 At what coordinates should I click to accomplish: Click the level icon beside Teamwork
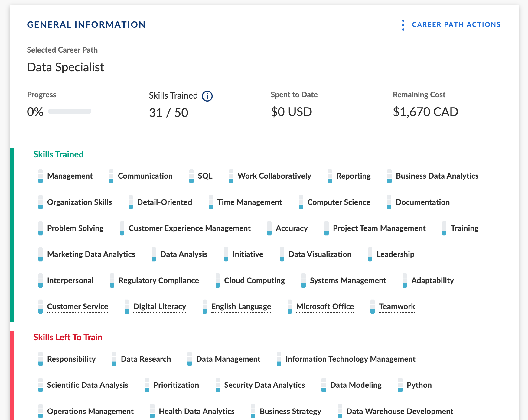[373, 307]
